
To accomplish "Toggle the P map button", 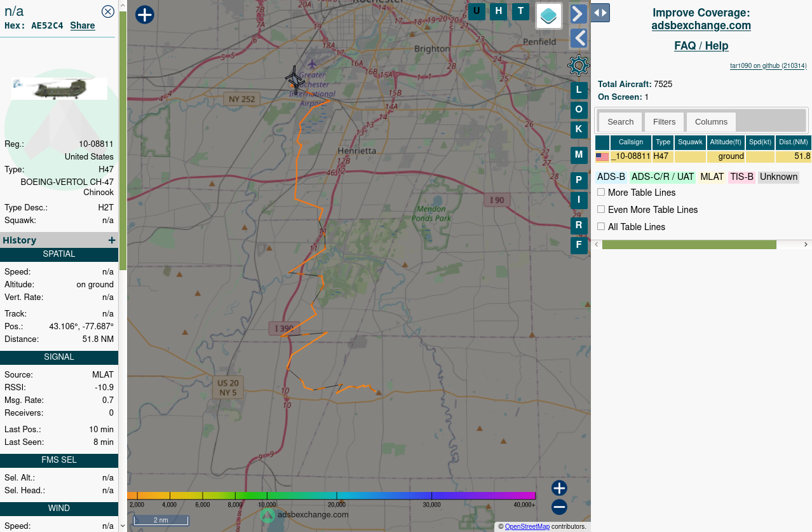I will point(579,181).
